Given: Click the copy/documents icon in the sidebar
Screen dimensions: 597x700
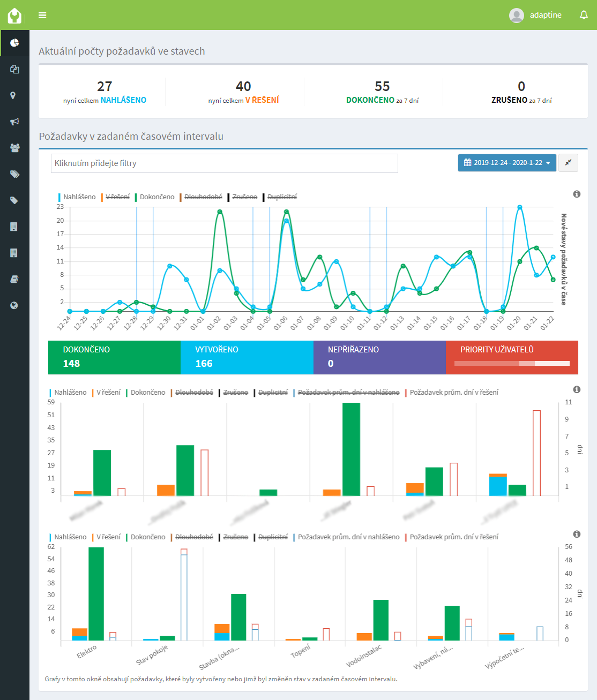Looking at the screenshot, I should (14, 69).
